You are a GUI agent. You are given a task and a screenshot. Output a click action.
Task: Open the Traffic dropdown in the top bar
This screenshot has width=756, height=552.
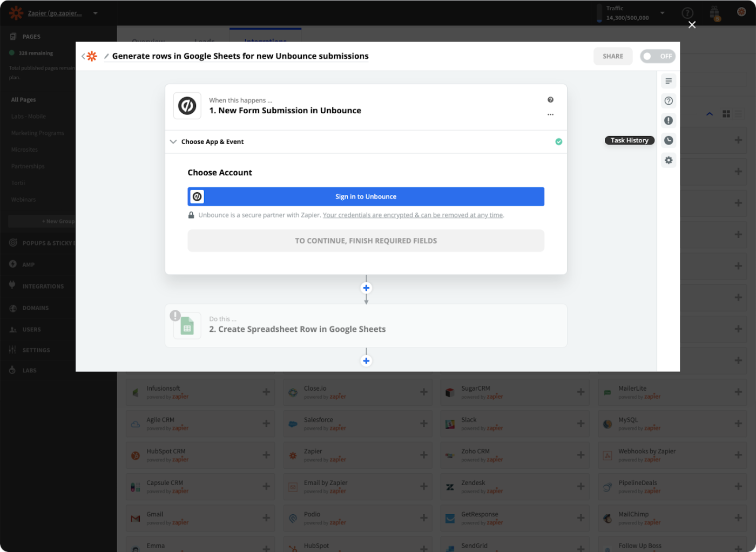click(x=663, y=13)
